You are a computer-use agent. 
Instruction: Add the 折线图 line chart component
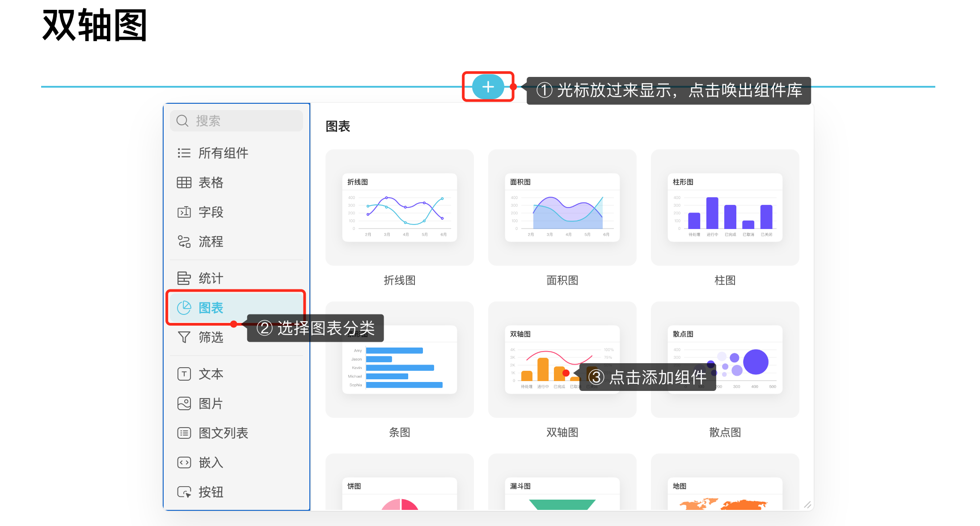pos(400,208)
